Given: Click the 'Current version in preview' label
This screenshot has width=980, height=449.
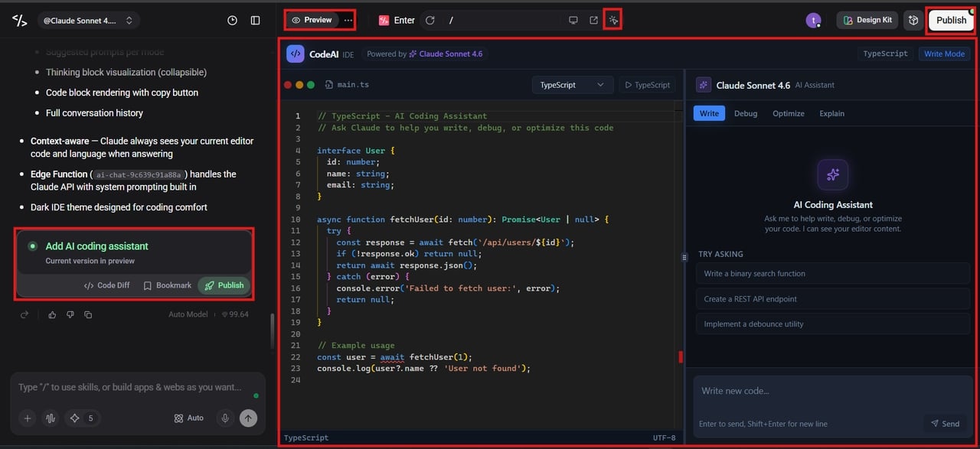Looking at the screenshot, I should [90, 261].
